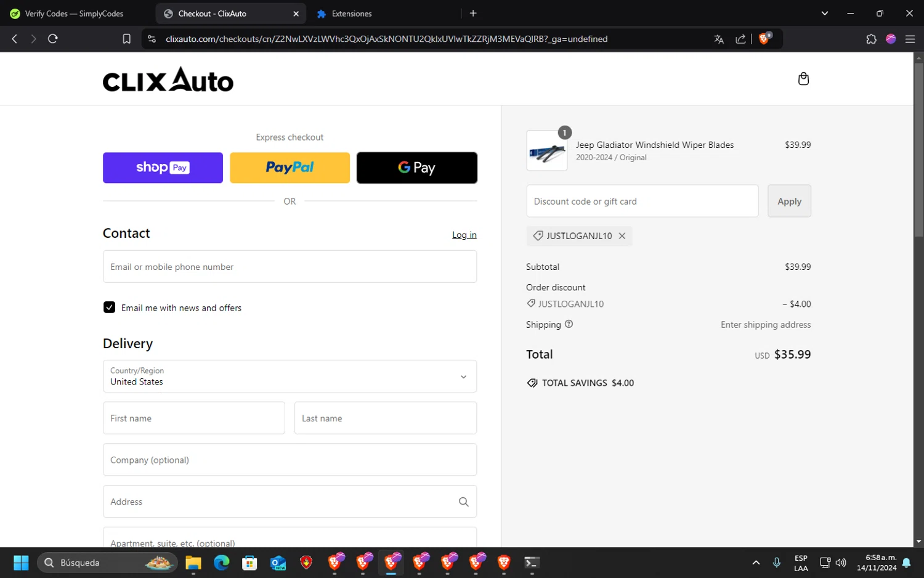Image resolution: width=924 pixels, height=578 pixels.
Task: Open the purple profile avatar icon
Action: pos(891,39)
